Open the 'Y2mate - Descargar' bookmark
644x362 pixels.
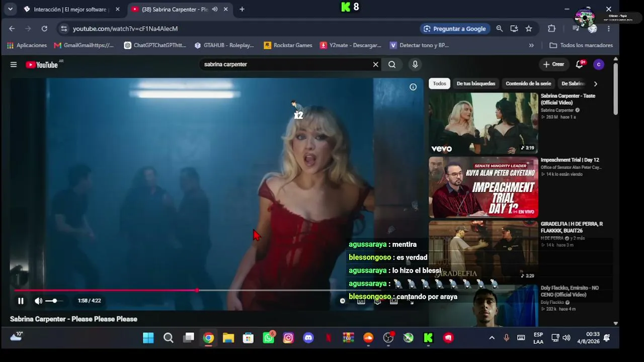tap(351, 45)
